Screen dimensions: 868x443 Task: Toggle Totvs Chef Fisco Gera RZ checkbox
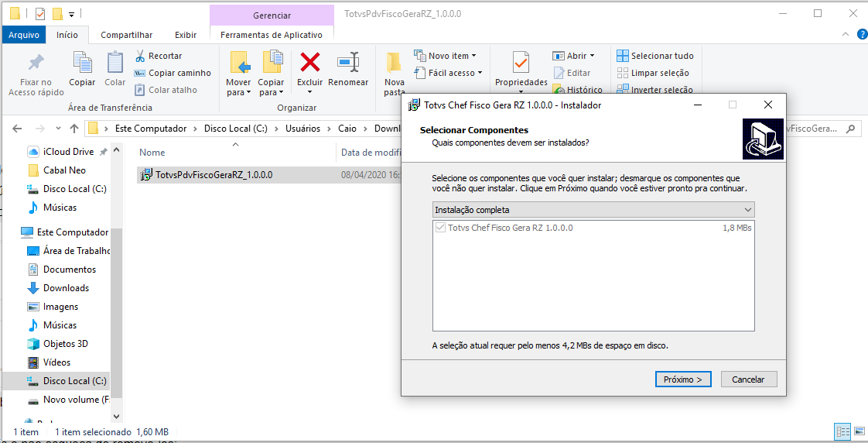point(441,228)
